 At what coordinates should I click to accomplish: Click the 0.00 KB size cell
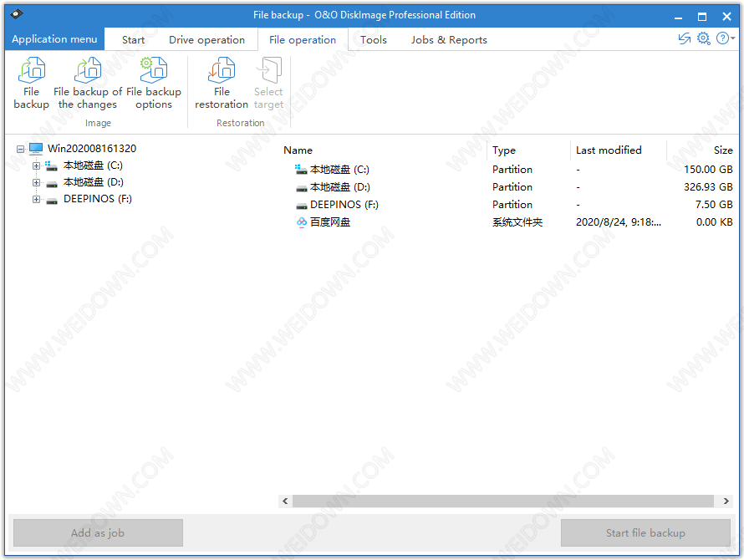pos(714,222)
